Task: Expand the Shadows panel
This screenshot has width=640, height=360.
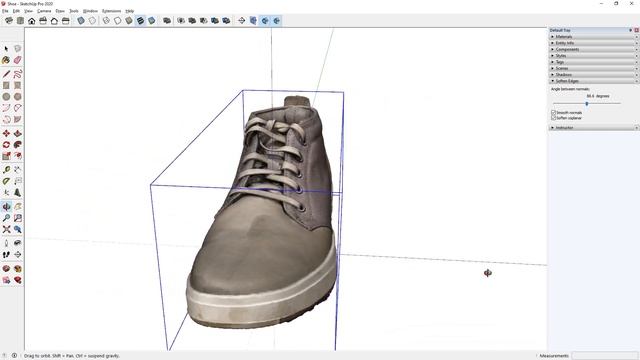Action: [x=593, y=75]
